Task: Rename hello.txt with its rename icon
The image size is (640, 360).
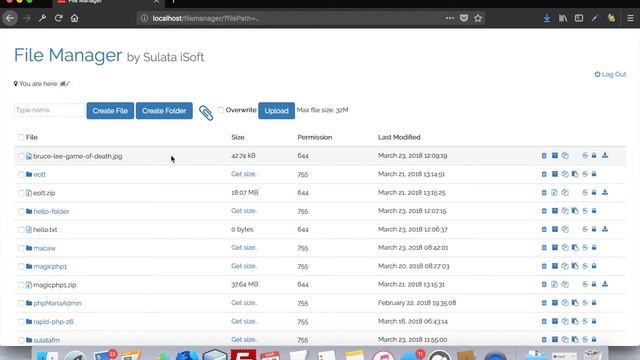Action: (x=585, y=229)
